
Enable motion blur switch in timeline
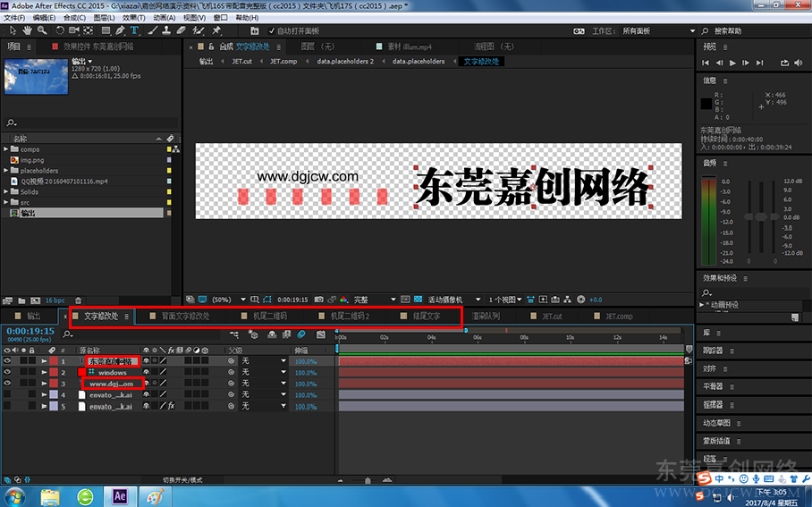[300, 334]
